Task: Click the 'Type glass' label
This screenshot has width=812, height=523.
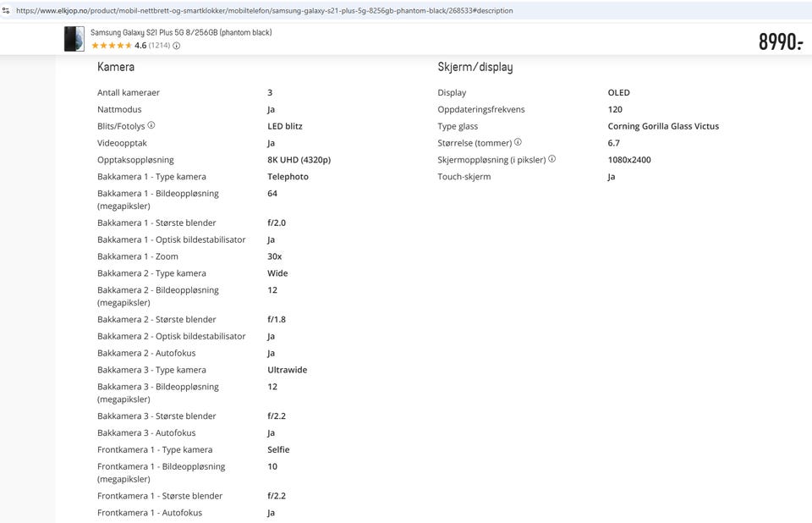Action: click(458, 126)
